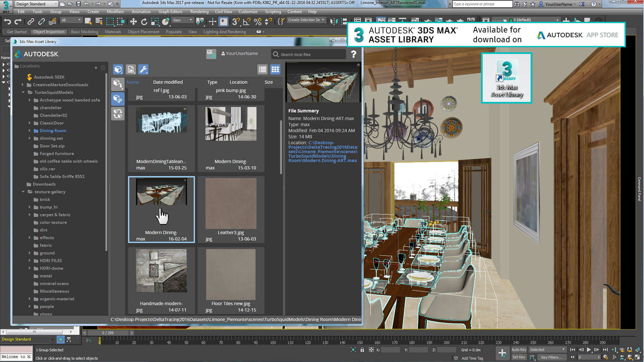Open the Asset Library help question mark icon
The height and width of the screenshot is (362, 644).
pos(354,54)
